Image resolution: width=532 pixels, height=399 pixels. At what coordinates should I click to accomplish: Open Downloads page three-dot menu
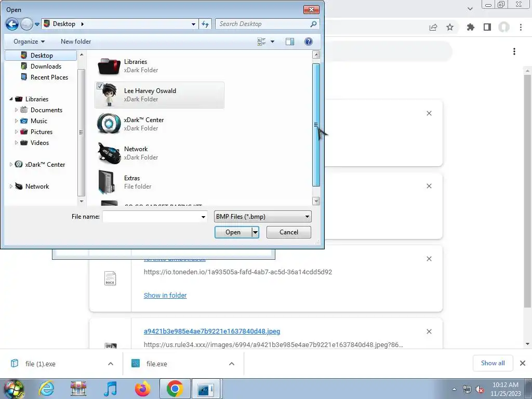point(514,51)
